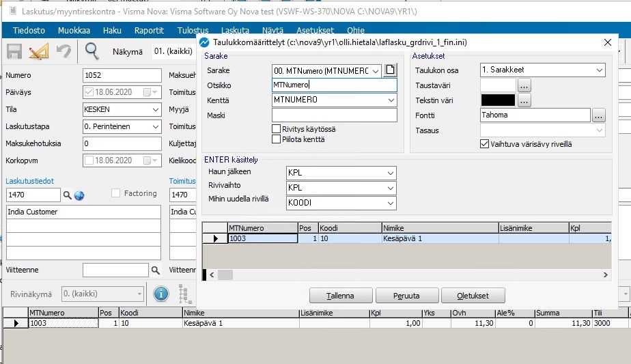Click the dialog grid scroll right arrow
Image resolution: width=631 pixels, height=364 pixels.
tap(606, 275)
